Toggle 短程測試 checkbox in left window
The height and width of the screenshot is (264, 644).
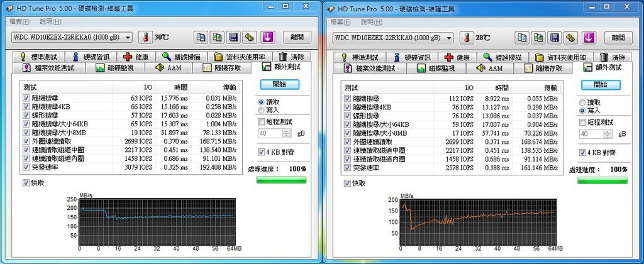click(x=261, y=121)
